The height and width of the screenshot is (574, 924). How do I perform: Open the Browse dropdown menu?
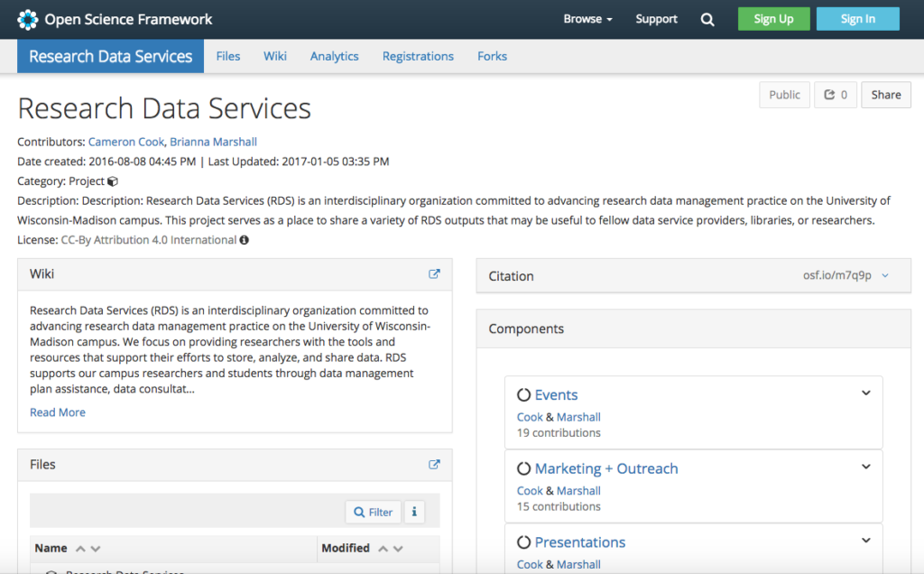587,18
